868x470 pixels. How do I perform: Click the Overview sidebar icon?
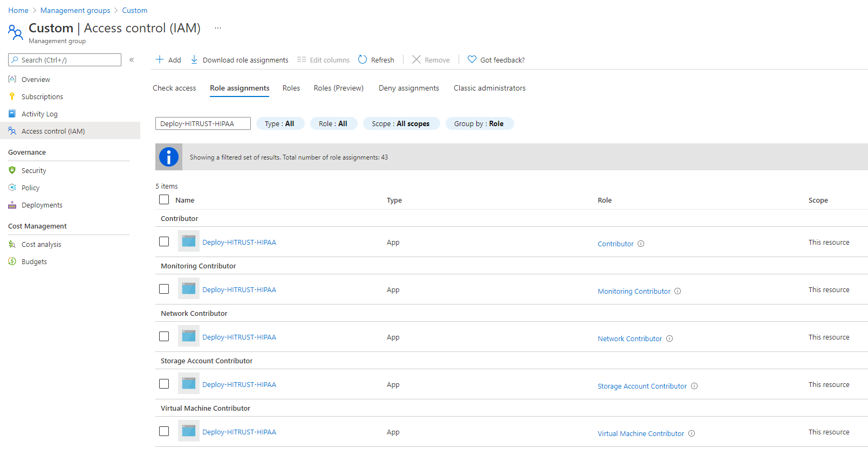click(x=12, y=79)
